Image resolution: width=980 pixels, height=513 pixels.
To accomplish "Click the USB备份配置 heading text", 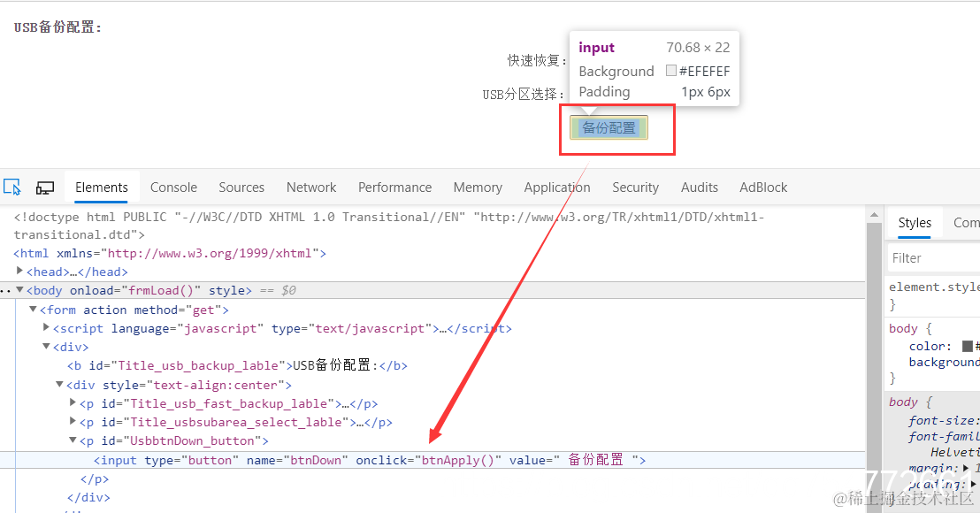I will pos(57,27).
